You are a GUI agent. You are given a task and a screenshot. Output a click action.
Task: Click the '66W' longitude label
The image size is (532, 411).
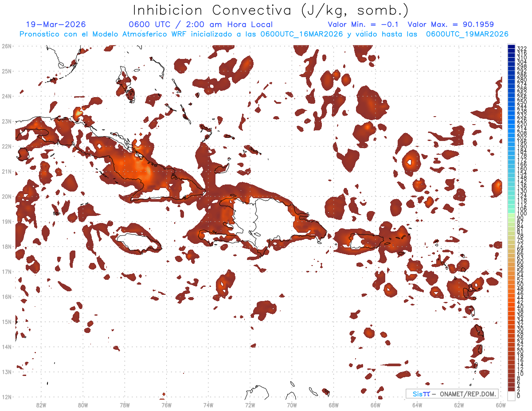tap(375, 404)
